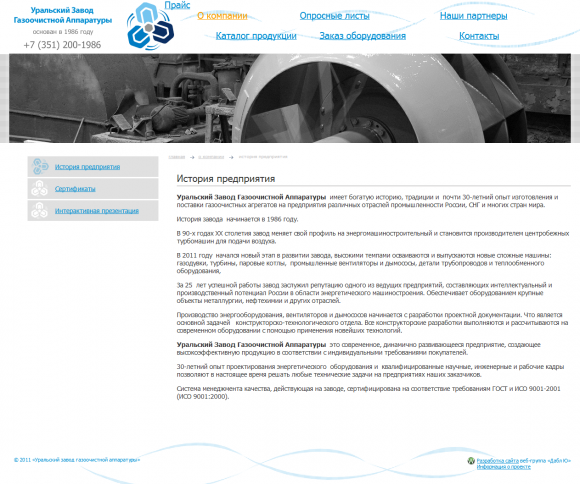Click the Главная breadcrumb link
Image resolution: width=580 pixels, height=484 pixels.
click(176, 157)
